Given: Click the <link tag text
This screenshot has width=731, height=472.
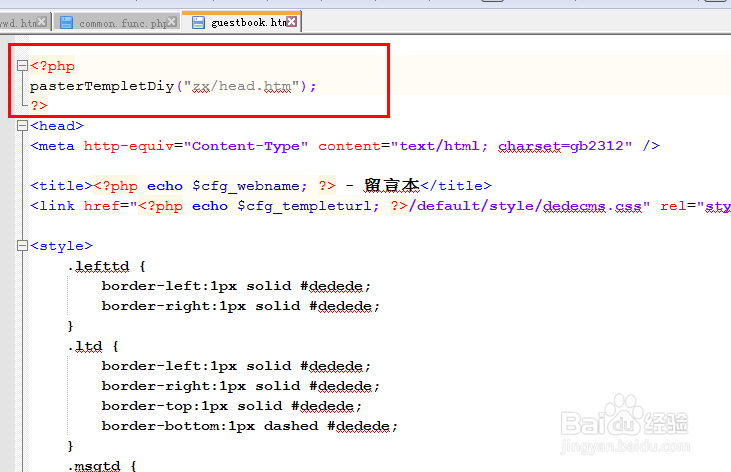Looking at the screenshot, I should (x=52, y=206).
